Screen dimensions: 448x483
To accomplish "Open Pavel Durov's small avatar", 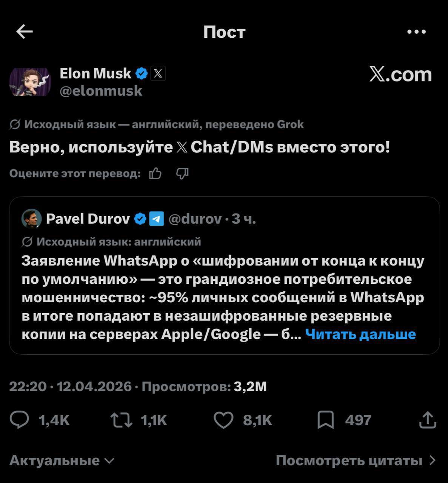I will click(32, 218).
